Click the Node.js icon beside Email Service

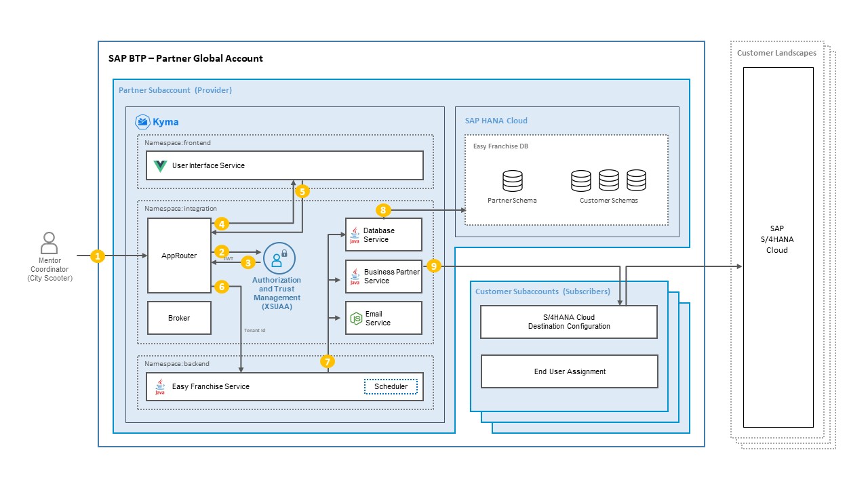click(355, 319)
